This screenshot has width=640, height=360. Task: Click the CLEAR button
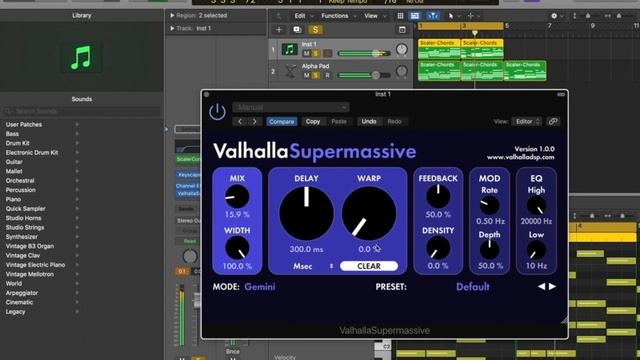369,266
